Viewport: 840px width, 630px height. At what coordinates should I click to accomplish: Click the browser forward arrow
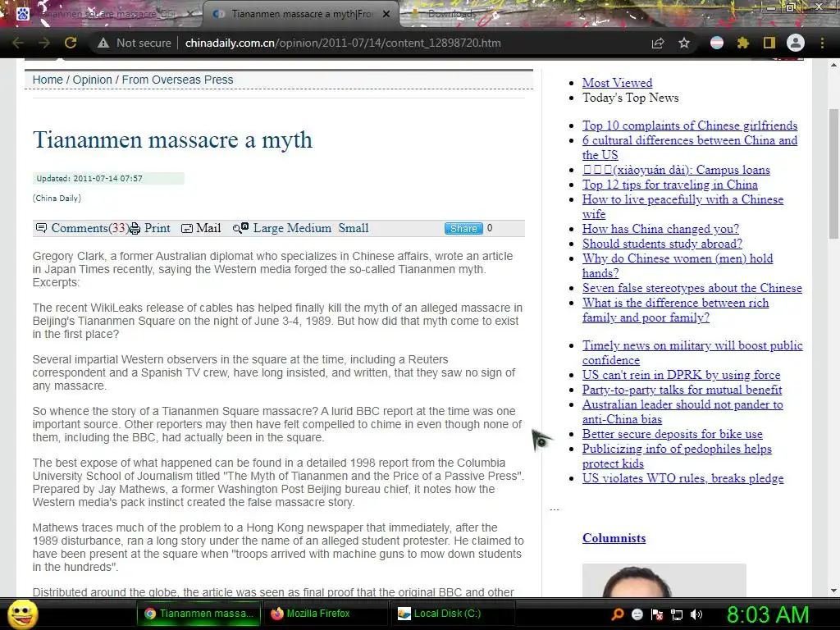pos(44,43)
